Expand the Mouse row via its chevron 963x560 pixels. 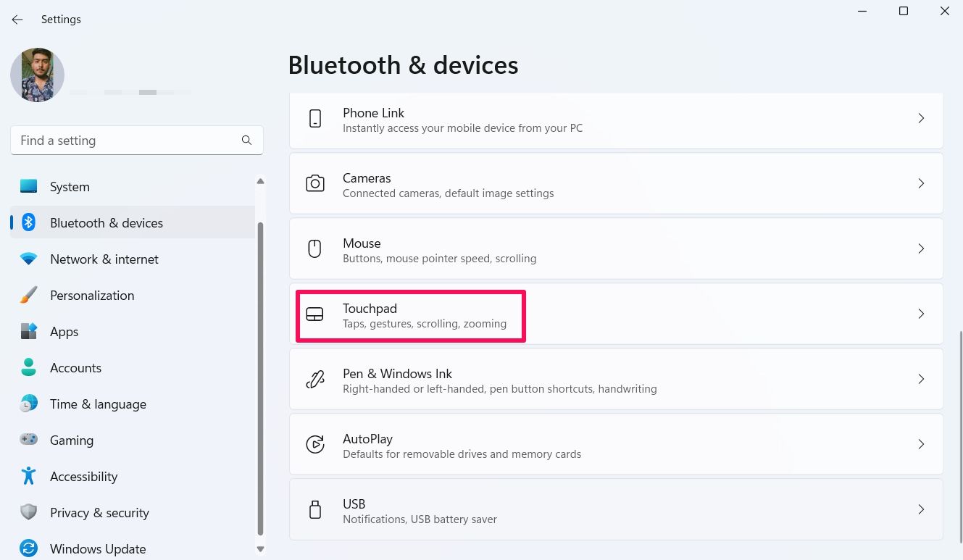tap(921, 248)
